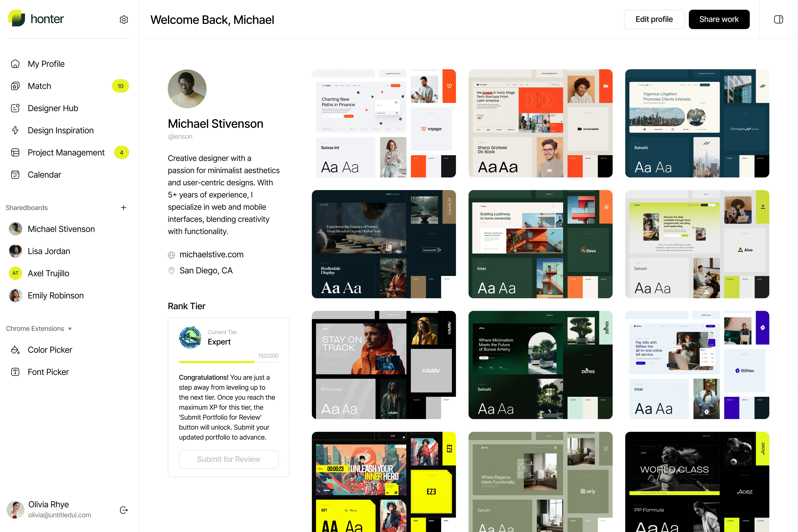Open the settings gear icon

[x=124, y=20]
